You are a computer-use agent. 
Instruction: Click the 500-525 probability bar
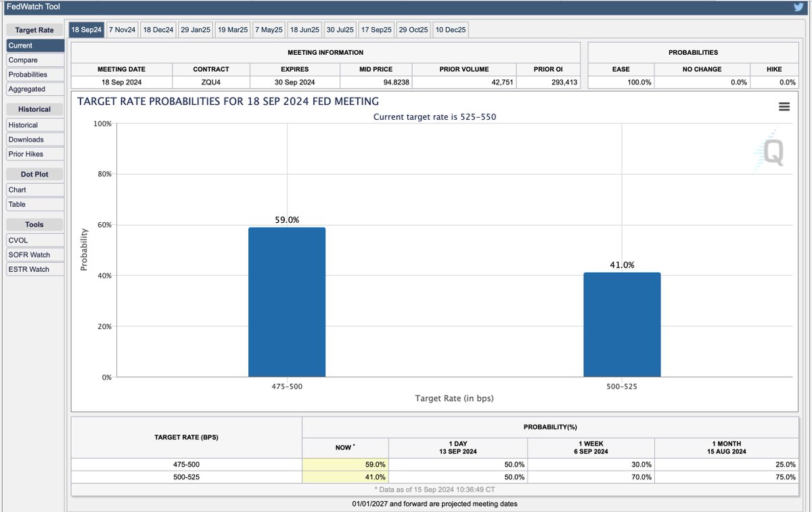click(x=622, y=325)
